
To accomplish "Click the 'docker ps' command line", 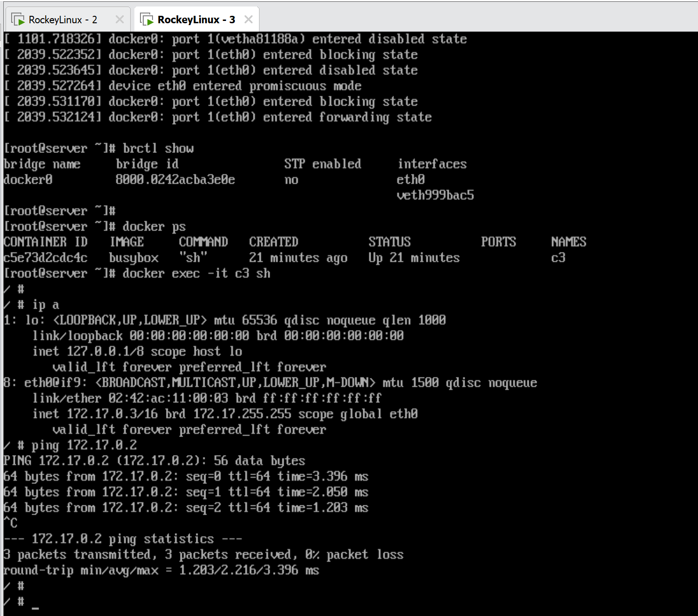I will point(154,226).
